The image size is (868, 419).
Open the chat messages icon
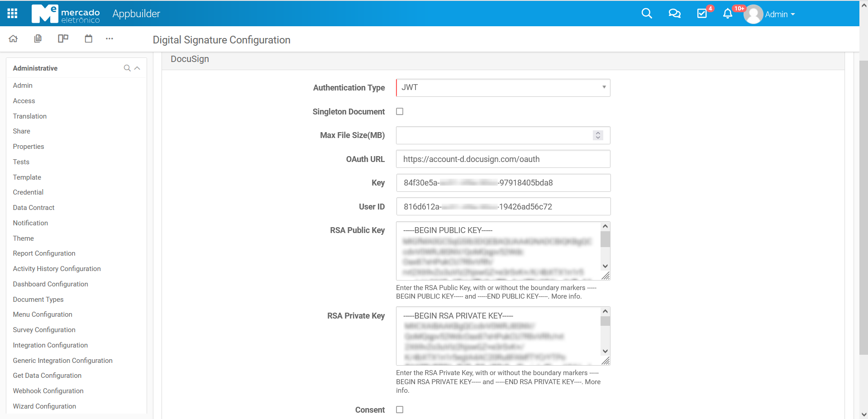pyautogui.click(x=674, y=14)
